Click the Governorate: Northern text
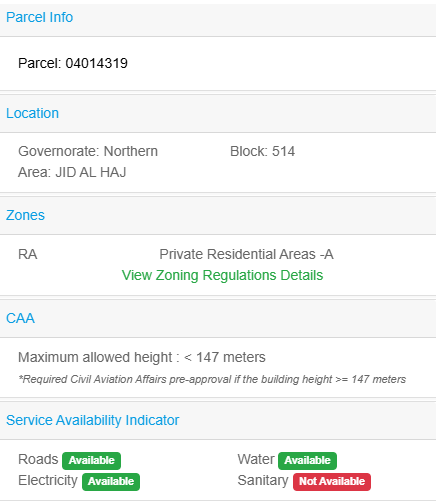 pos(88,151)
